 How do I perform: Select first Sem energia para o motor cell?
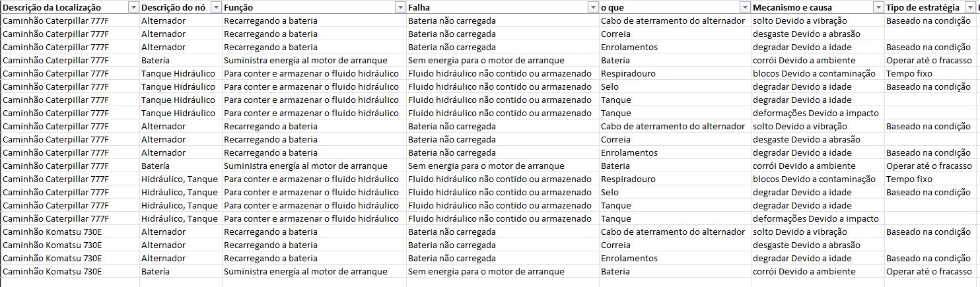pyautogui.click(x=503, y=60)
